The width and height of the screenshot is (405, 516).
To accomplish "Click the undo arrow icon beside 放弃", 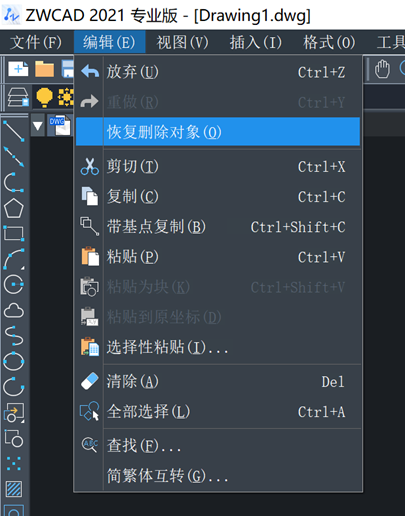I will [89, 71].
